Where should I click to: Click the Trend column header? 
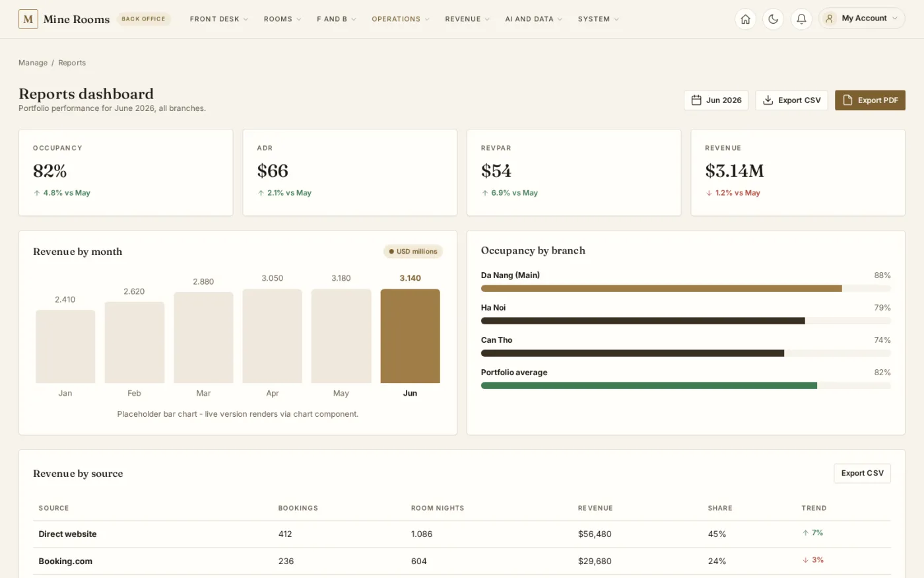[814, 508]
